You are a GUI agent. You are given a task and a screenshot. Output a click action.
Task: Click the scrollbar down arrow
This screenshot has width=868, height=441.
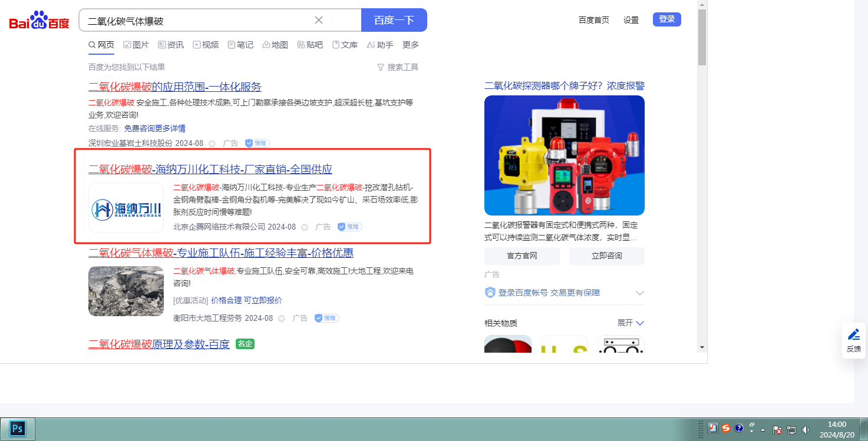702,347
